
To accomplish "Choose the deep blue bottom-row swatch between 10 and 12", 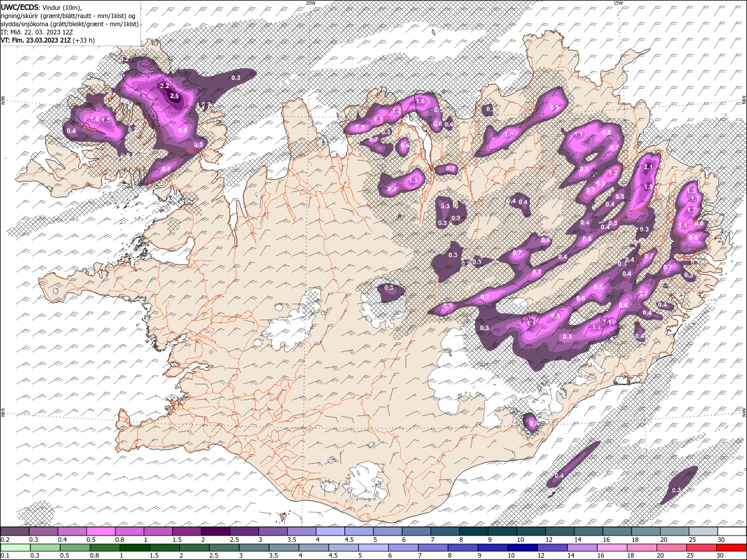I will tap(522, 547).
